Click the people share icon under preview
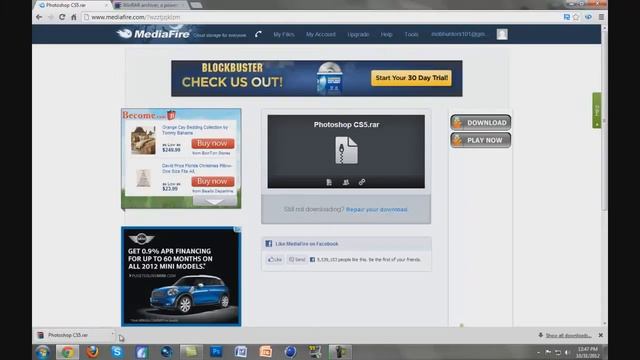The image size is (640, 360). tap(346, 182)
